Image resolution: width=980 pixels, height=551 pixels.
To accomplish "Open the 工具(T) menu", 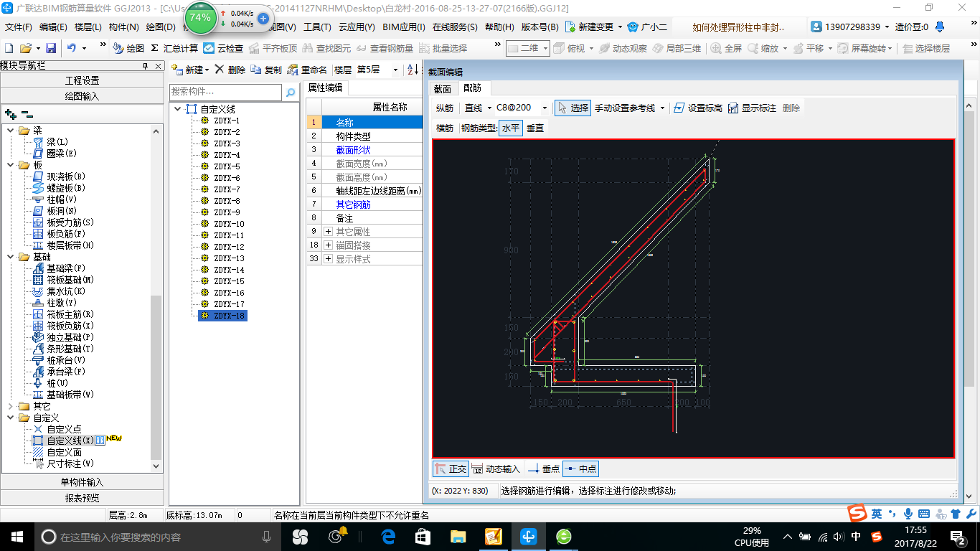I will pyautogui.click(x=317, y=27).
